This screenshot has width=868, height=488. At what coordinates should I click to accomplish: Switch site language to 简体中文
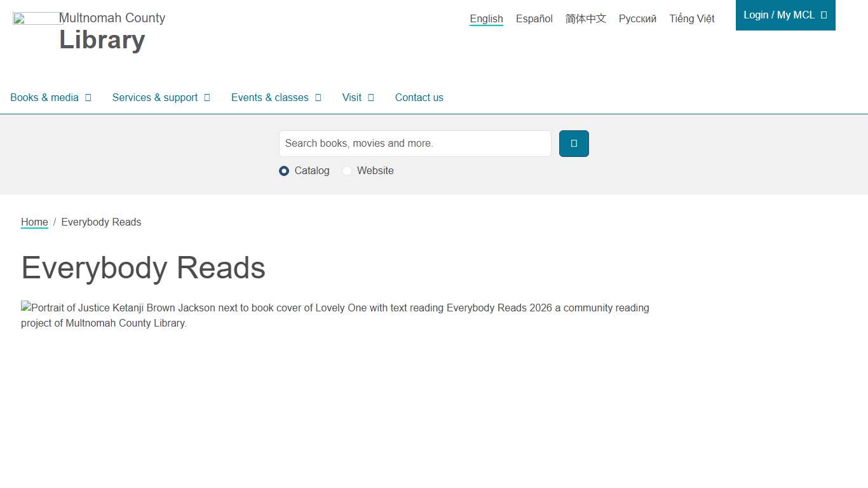(585, 18)
